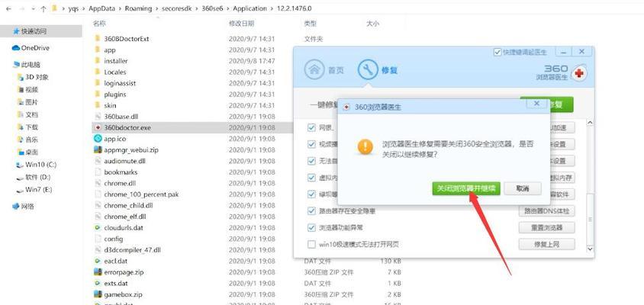Click the chrome.dll file icon

[x=98, y=183]
